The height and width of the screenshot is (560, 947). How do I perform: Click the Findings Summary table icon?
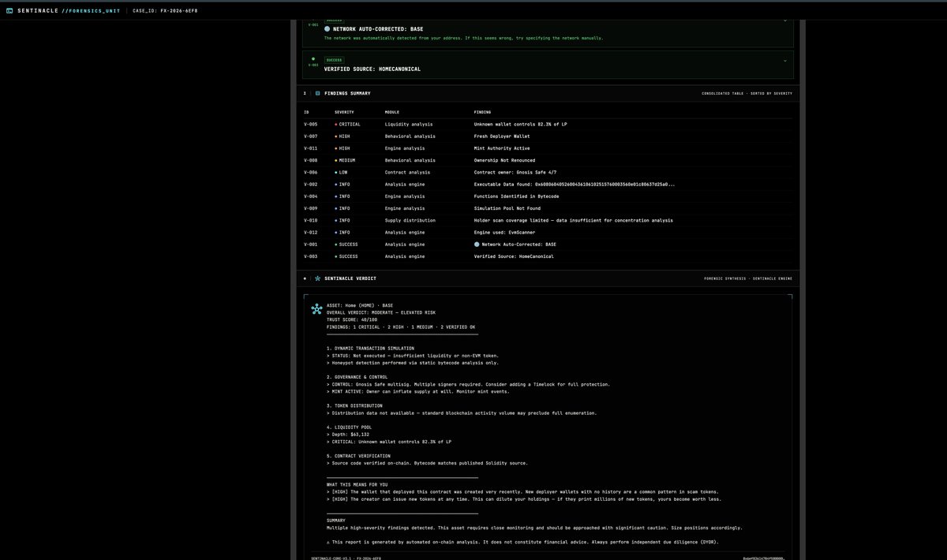(318, 93)
